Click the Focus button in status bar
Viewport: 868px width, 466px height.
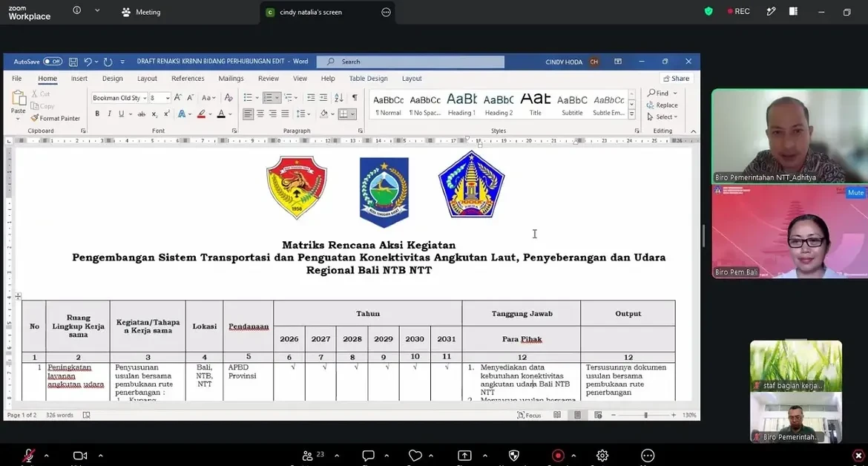529,415
